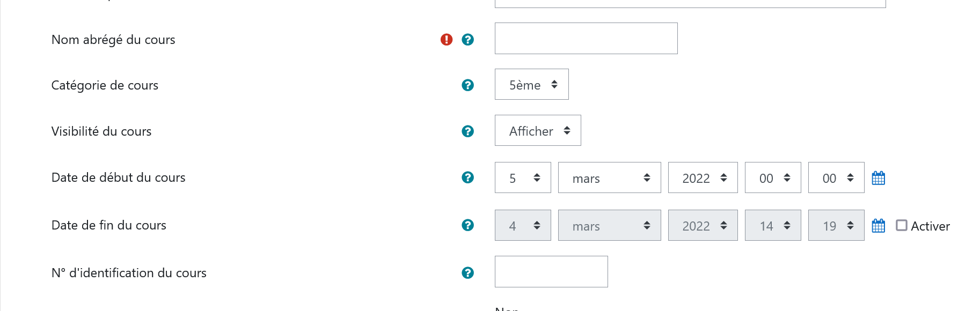Click the N° d'identification du cours field
980x311 pixels.
(x=551, y=271)
